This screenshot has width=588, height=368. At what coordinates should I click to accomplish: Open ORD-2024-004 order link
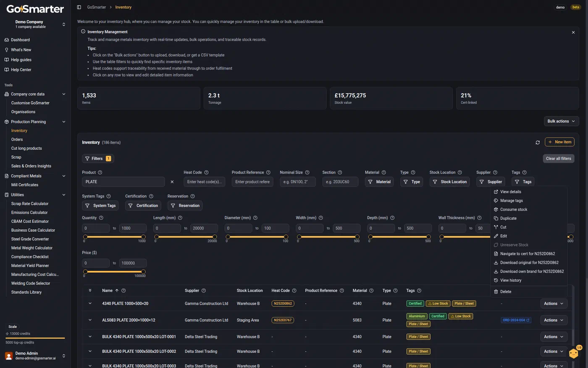coord(516,320)
